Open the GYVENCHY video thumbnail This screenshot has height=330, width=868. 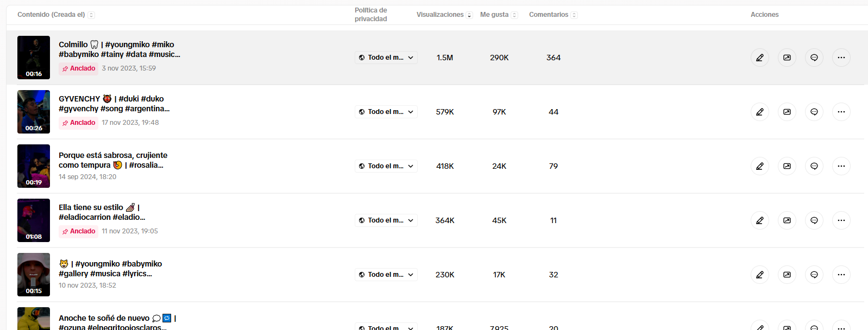point(34,112)
